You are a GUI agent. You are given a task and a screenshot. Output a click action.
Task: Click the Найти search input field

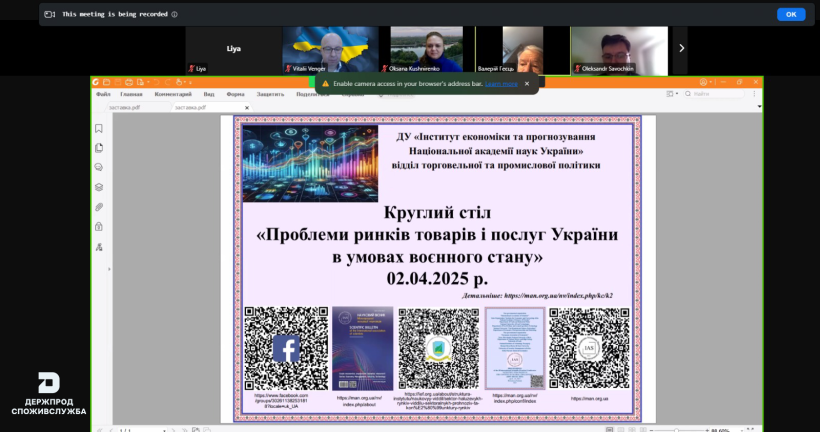(714, 94)
